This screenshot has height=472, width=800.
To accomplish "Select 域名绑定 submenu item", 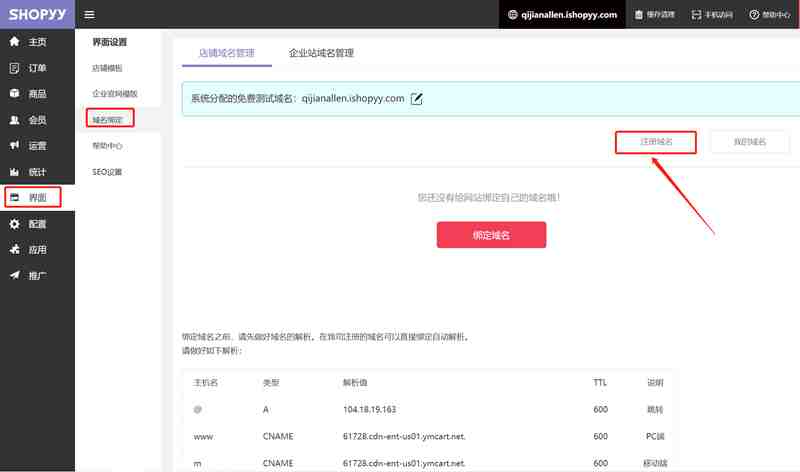I will tap(110, 118).
